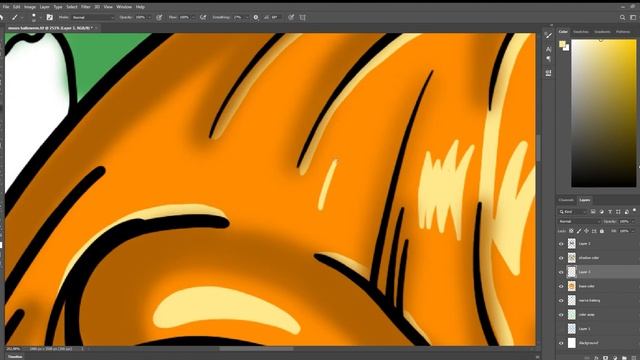This screenshot has height=360, width=640.
Task: Filter for smart objects icon
Action: click(x=627, y=211)
